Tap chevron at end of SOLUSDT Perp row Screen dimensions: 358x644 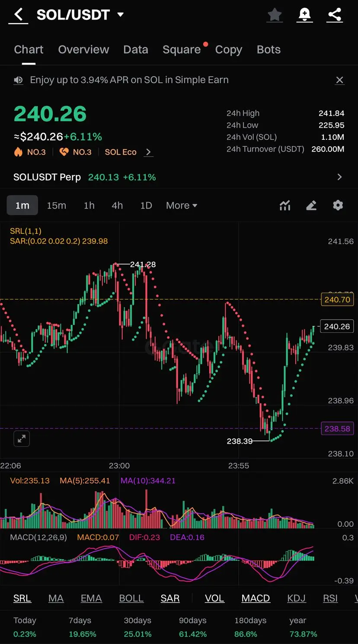(x=339, y=177)
